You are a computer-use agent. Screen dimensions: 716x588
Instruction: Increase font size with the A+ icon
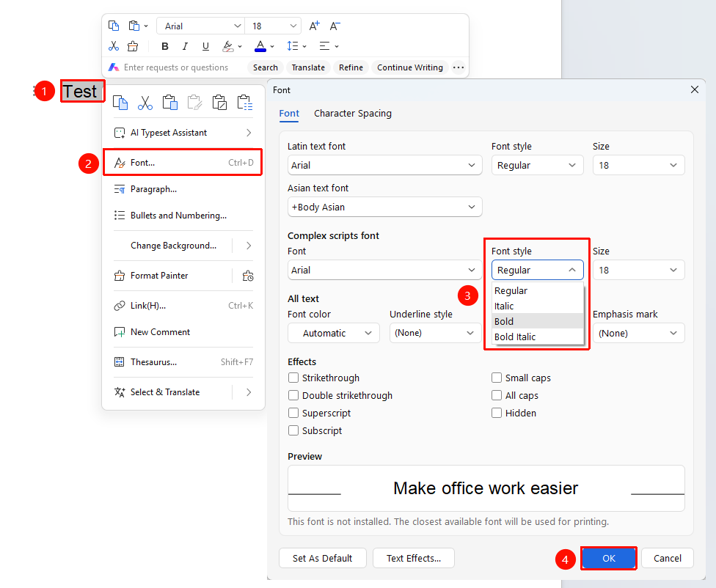(314, 26)
